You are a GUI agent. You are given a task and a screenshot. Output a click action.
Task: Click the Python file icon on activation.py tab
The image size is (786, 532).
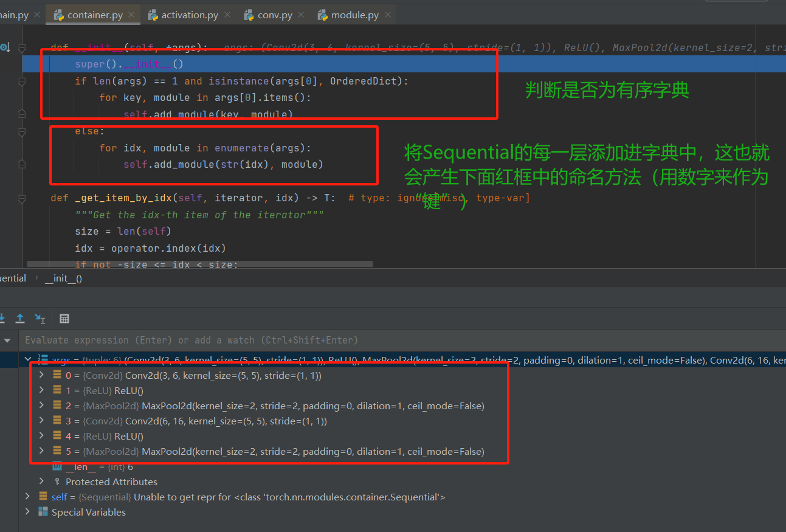(x=153, y=15)
